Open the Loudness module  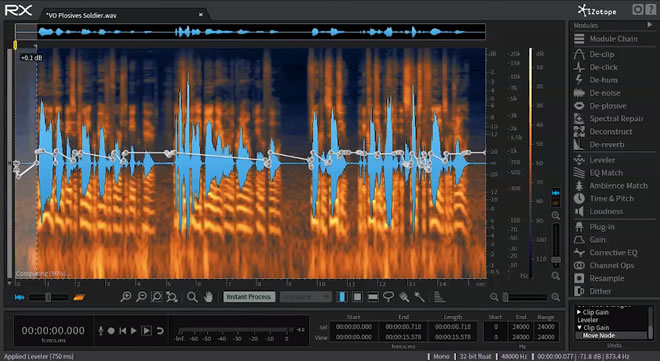click(x=598, y=211)
